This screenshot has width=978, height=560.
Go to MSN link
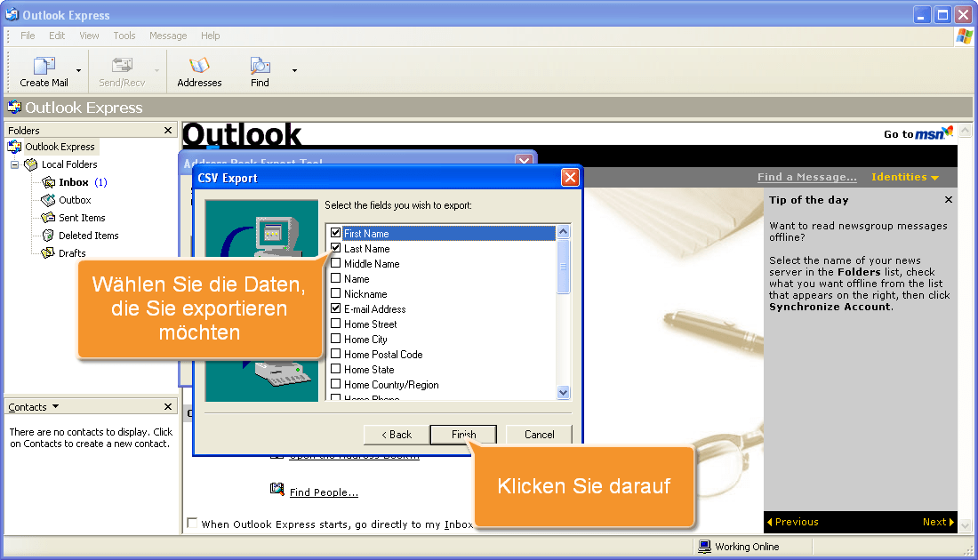pyautogui.click(x=918, y=133)
